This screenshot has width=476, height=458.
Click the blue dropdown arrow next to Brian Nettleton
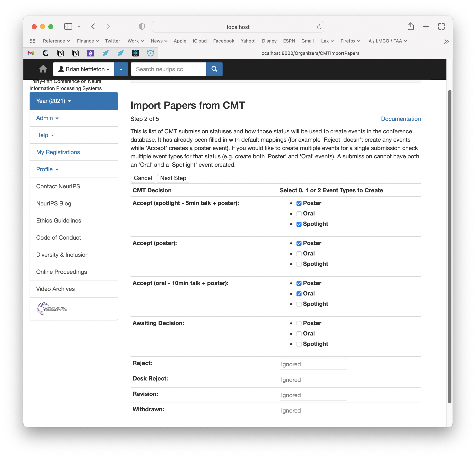pyautogui.click(x=120, y=69)
